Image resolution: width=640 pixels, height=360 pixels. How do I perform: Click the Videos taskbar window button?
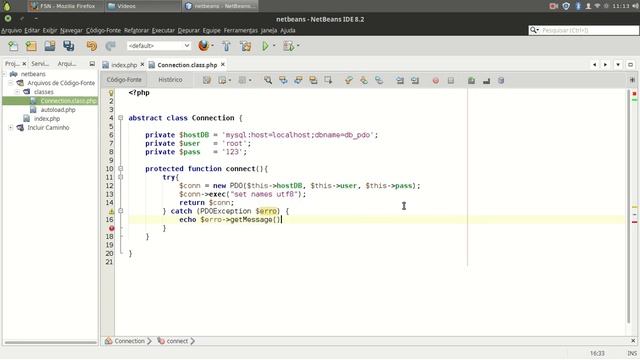(x=142, y=6)
